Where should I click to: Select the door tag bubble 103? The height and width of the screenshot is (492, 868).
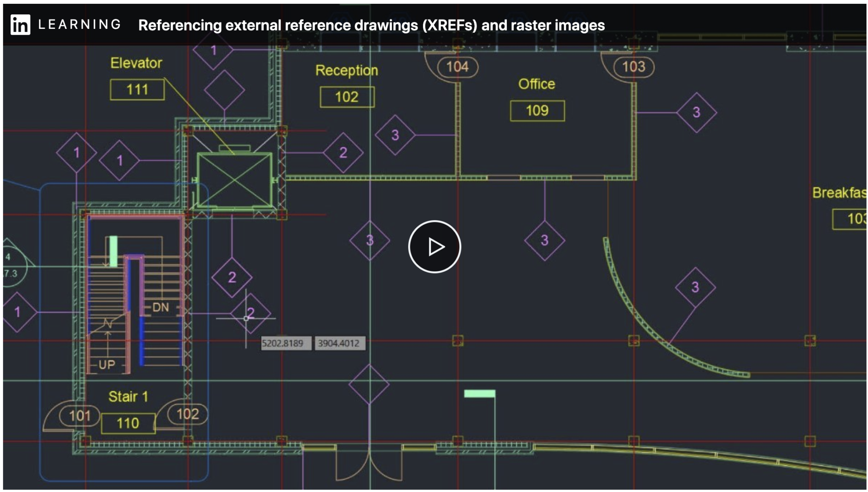(x=633, y=67)
